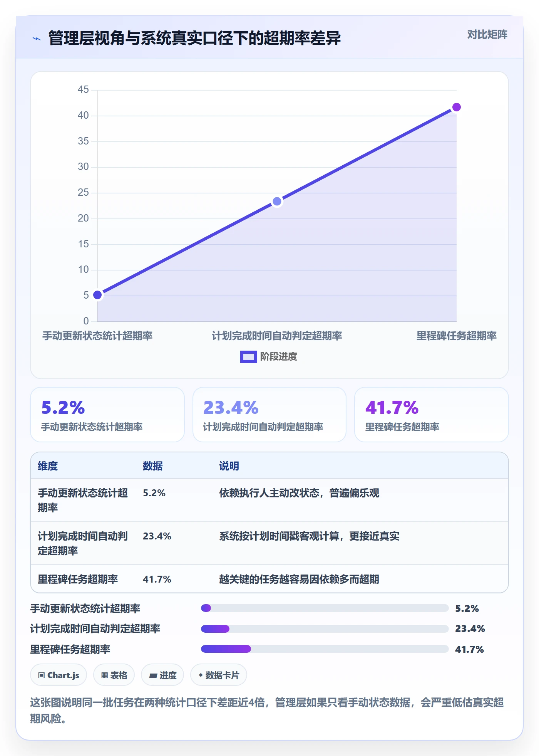The width and height of the screenshot is (539, 756).
Task: Click progress bar for 手动更新状态统计超期率
Action: click(325, 608)
